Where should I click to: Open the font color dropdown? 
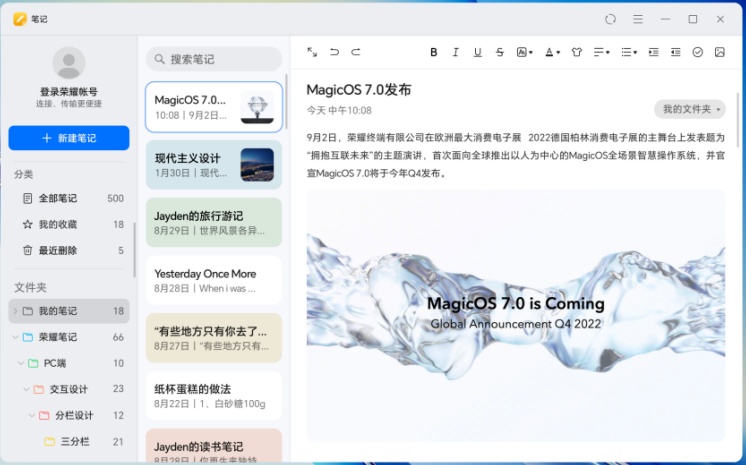[x=552, y=52]
